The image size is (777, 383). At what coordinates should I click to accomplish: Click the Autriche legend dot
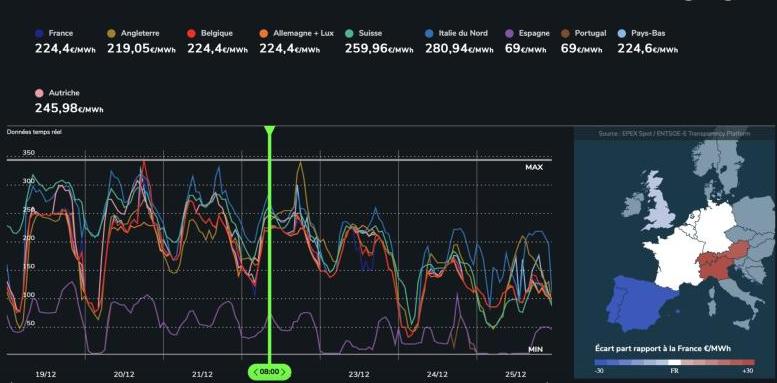click(39, 93)
